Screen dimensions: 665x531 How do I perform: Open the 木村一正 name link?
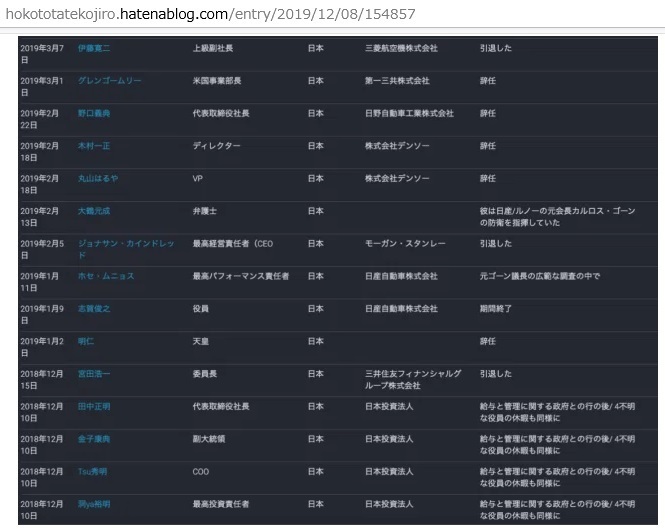click(x=94, y=146)
